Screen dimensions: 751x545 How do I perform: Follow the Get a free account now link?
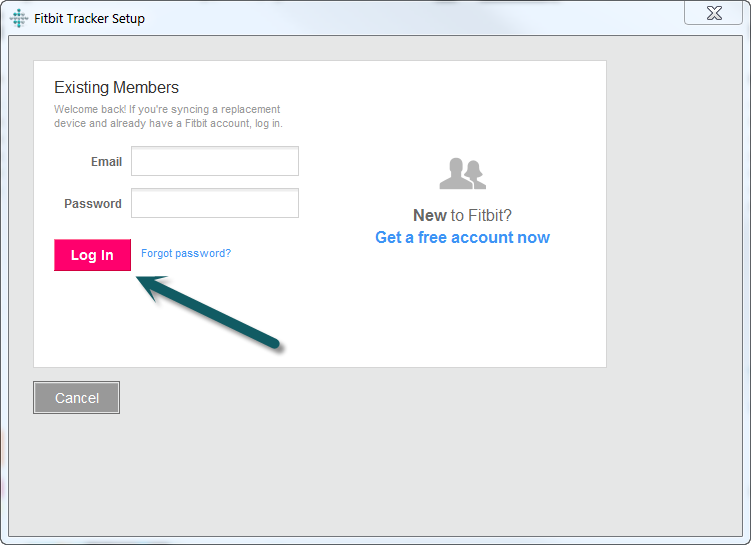point(462,238)
